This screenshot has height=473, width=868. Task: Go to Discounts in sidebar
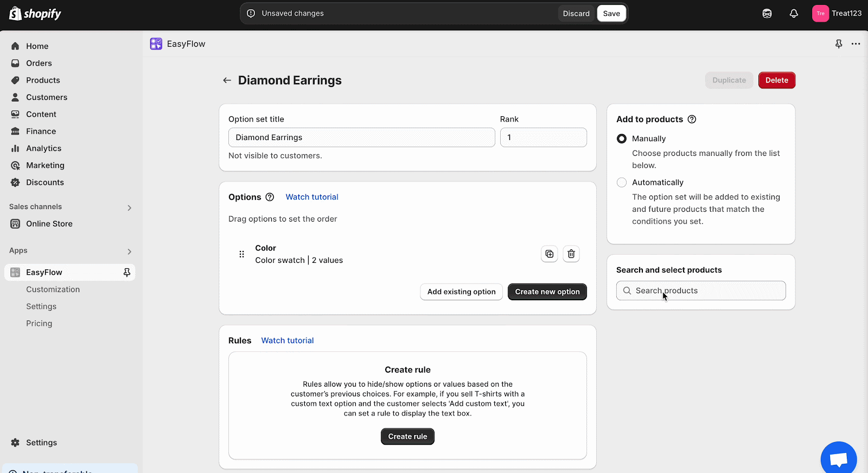45,182
